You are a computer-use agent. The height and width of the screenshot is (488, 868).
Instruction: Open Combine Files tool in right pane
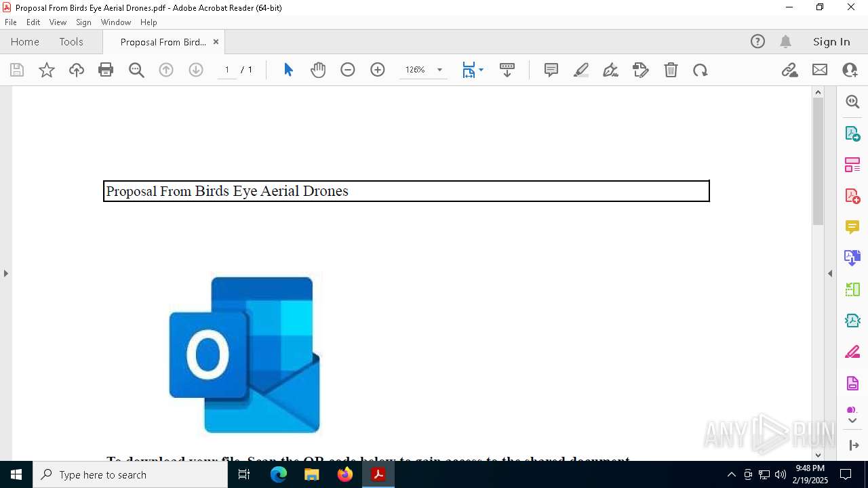tap(852, 258)
